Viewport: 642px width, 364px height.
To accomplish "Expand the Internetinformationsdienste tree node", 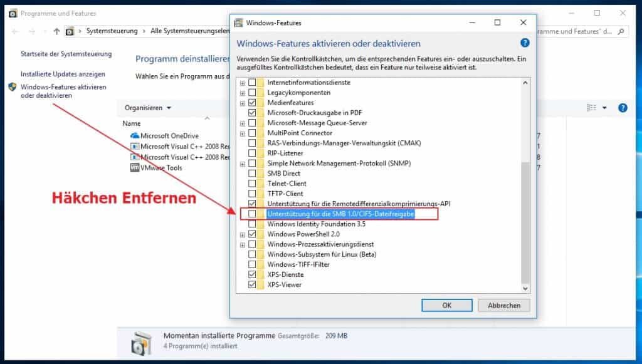I will (241, 82).
